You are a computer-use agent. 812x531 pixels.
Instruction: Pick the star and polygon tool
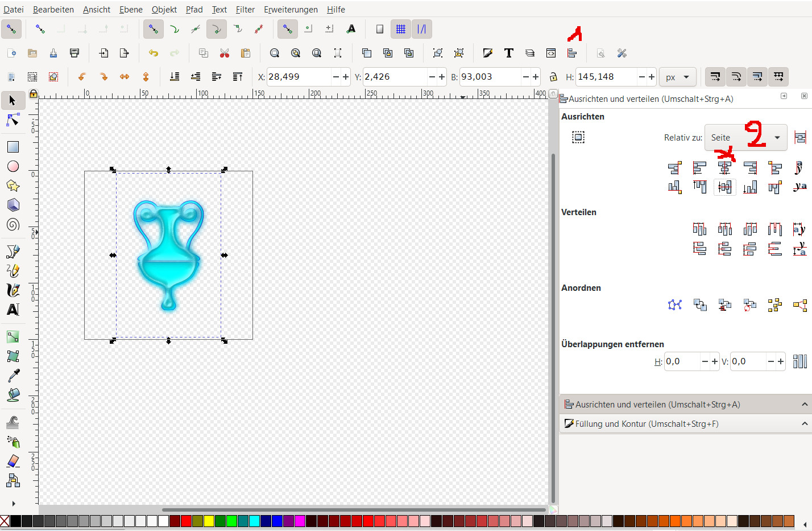(x=13, y=186)
